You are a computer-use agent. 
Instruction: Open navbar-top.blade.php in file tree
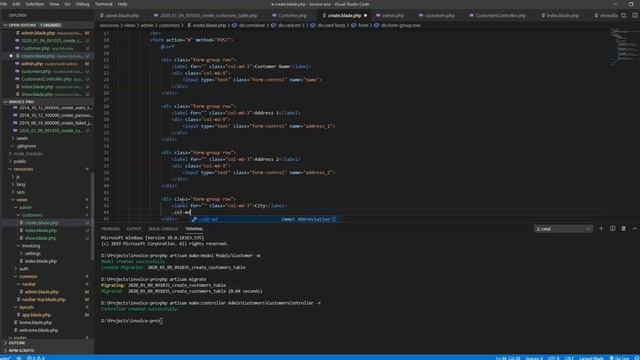pos(44,300)
